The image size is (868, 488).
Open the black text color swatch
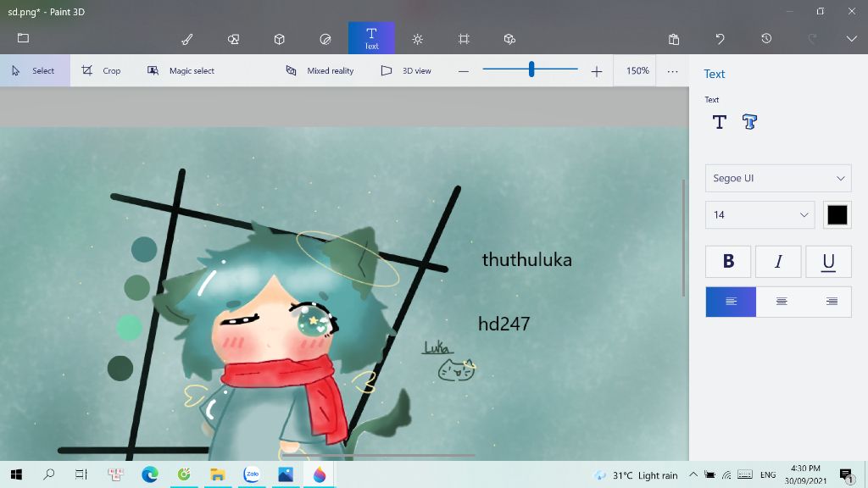click(837, 214)
